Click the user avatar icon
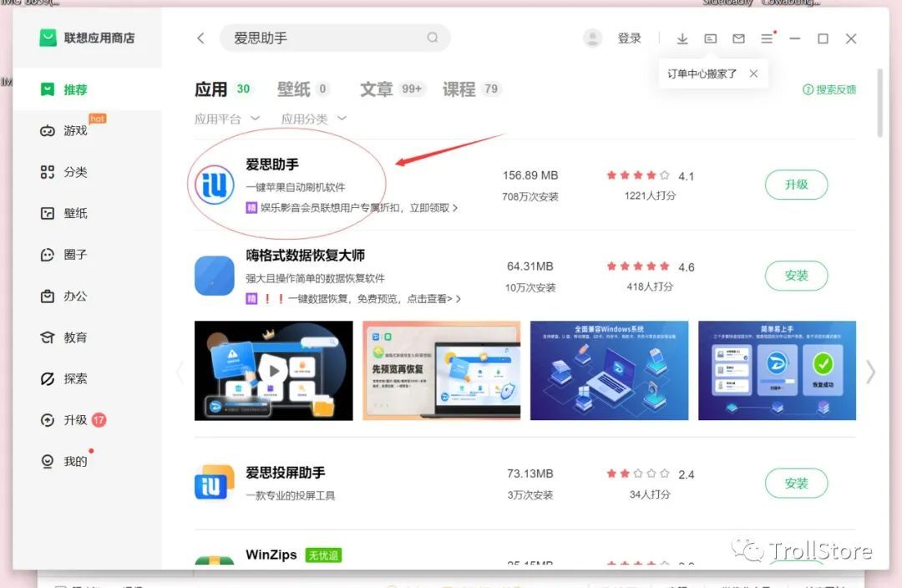 (x=592, y=38)
